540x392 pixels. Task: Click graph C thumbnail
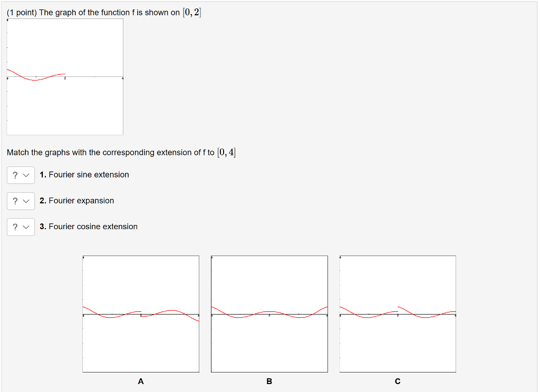398,313
